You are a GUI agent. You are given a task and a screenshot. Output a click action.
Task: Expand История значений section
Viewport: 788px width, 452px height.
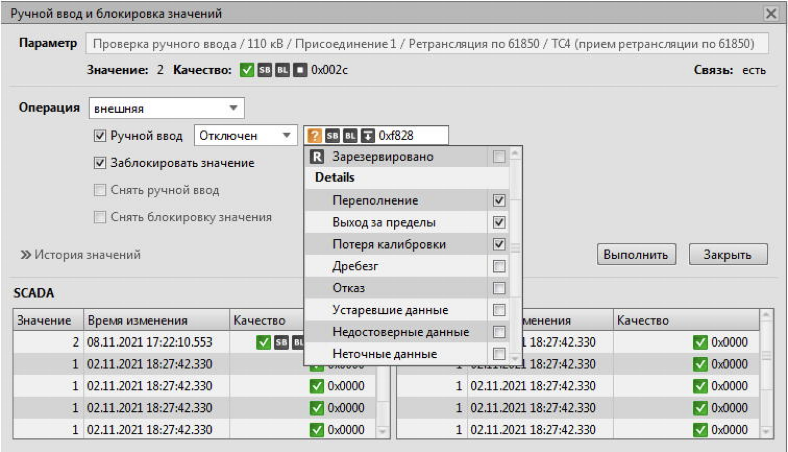pyautogui.click(x=80, y=255)
